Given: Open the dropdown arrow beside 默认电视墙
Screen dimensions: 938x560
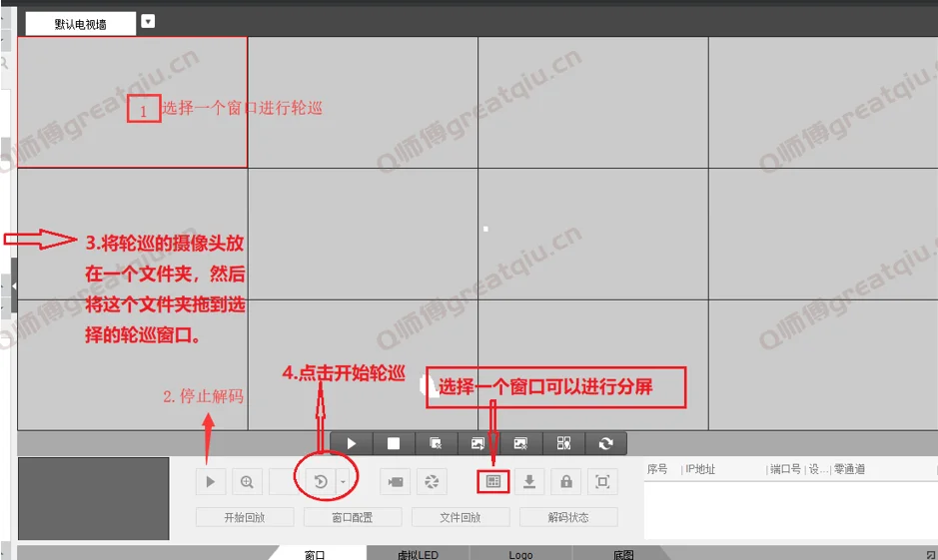Looking at the screenshot, I should 148,21.
